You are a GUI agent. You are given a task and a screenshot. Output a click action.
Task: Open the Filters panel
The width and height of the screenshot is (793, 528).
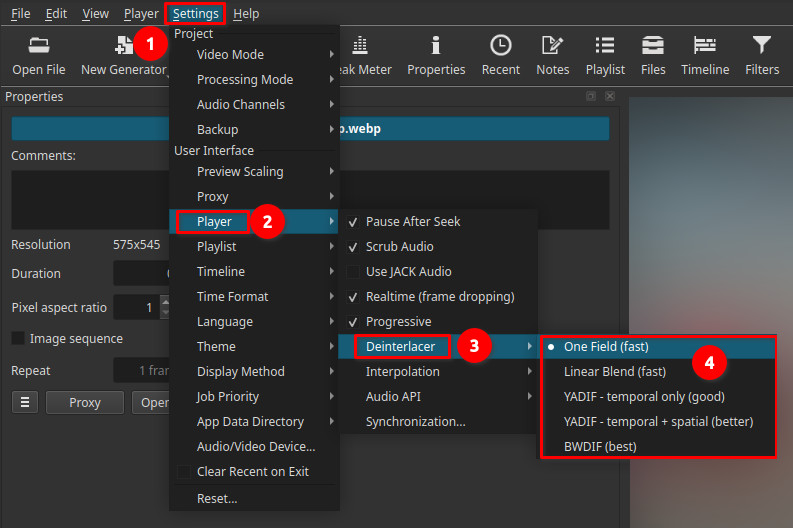[762, 55]
